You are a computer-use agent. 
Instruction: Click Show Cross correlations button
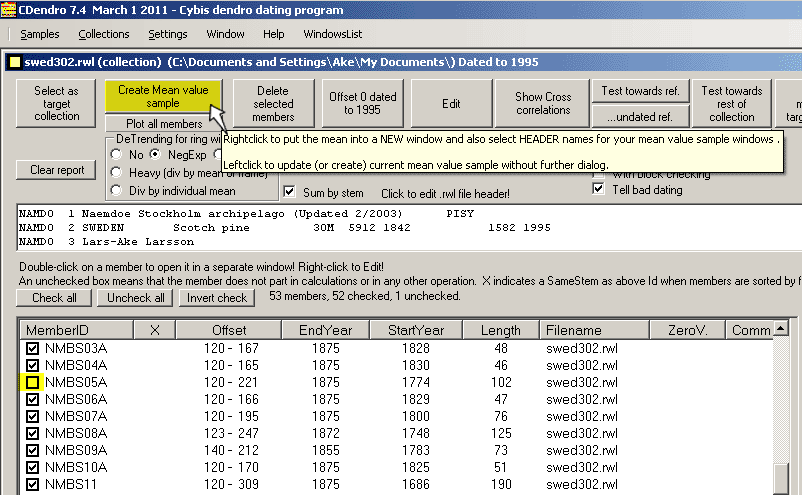pos(543,103)
